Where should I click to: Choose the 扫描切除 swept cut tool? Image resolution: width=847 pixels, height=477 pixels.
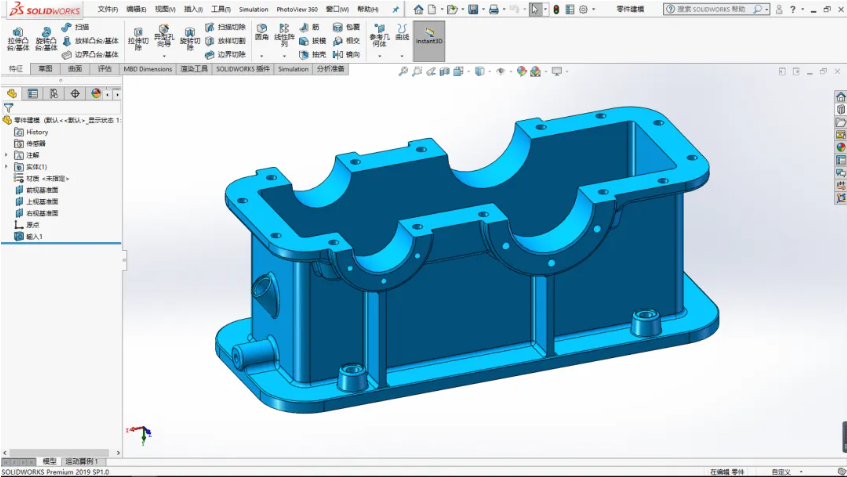tap(225, 27)
